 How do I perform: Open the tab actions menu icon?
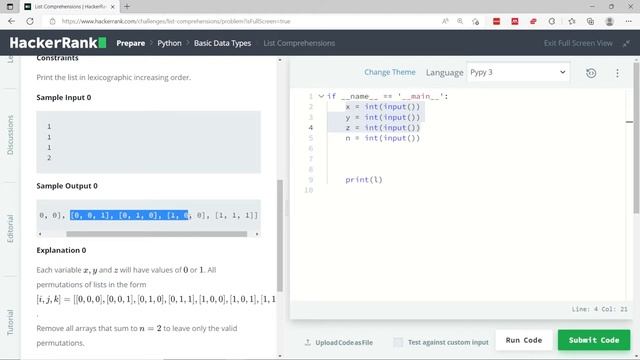(x=10, y=7)
